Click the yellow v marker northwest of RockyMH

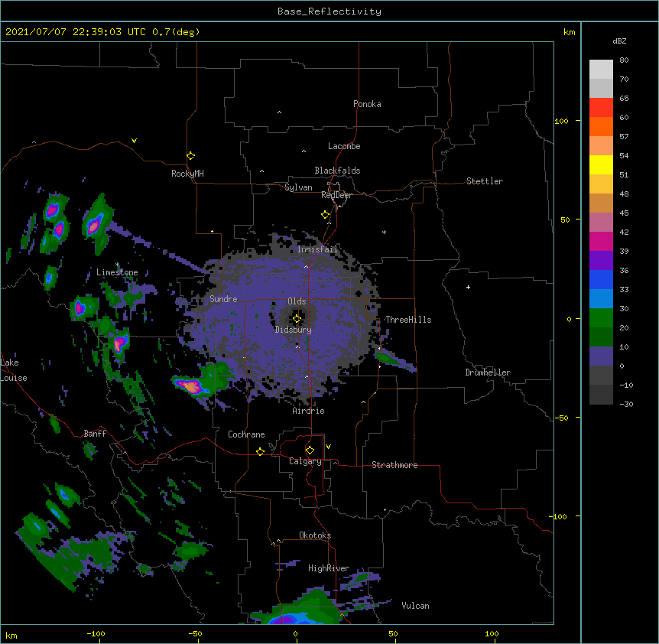pos(134,141)
